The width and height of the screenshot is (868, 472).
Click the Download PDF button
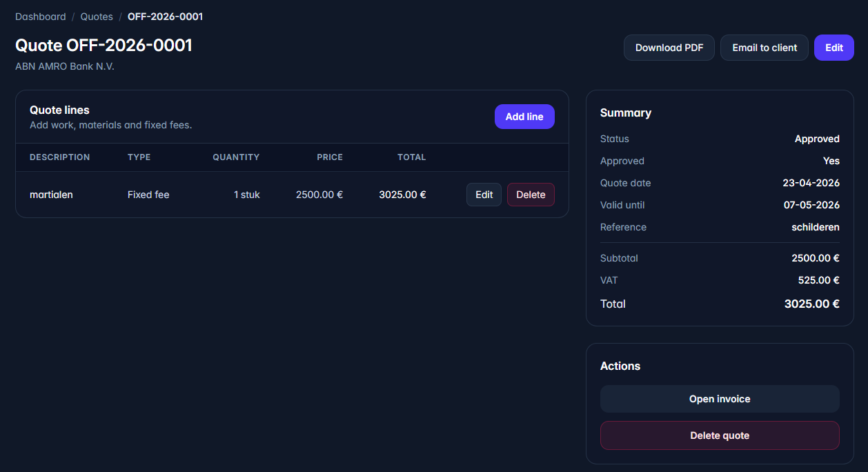coord(669,48)
